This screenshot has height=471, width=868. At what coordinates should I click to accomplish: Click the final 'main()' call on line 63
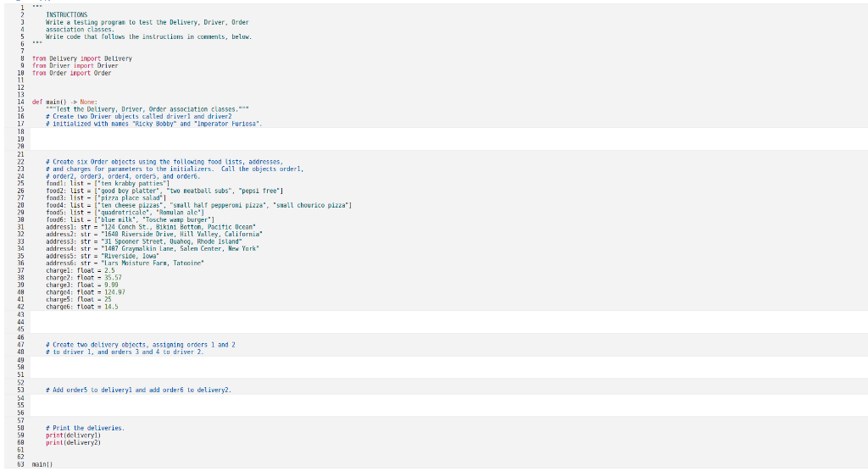click(42, 464)
